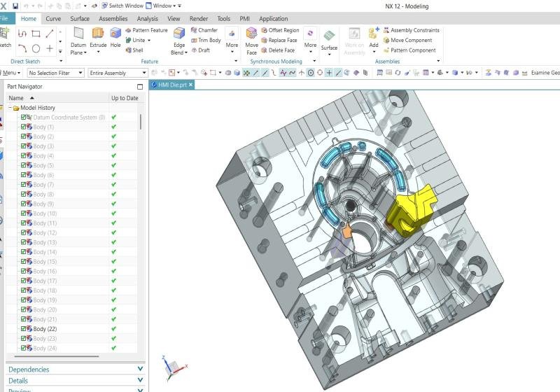Activate the Edge Blend tool
The height and width of the screenshot is (392, 560).
point(179,37)
